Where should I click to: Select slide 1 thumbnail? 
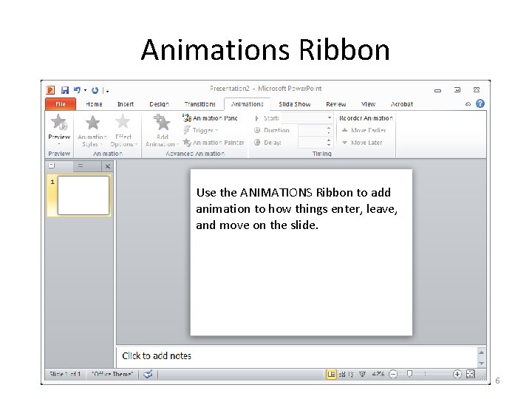[83, 195]
